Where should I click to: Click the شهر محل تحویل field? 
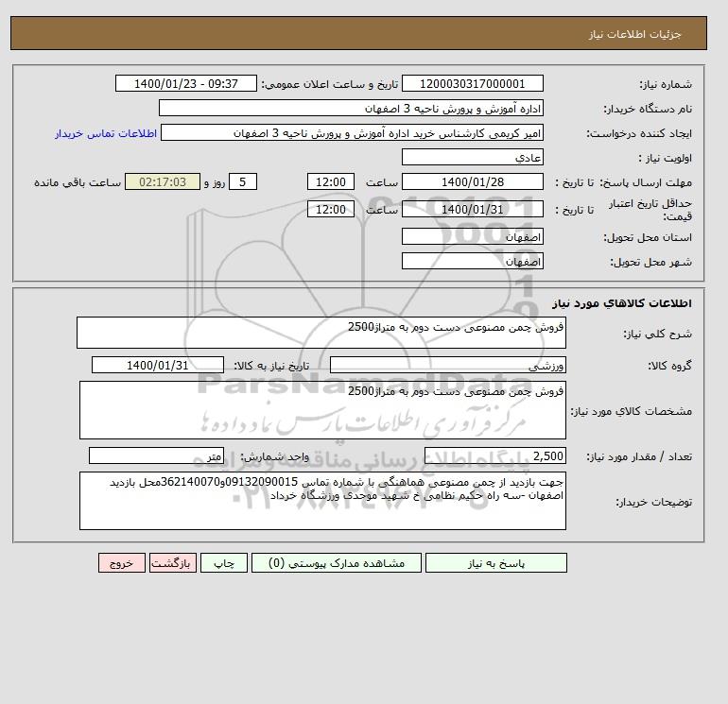[x=472, y=261]
